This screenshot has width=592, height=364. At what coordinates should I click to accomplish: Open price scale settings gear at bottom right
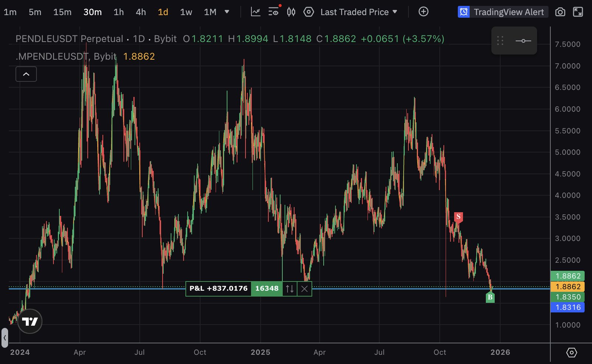point(571,353)
